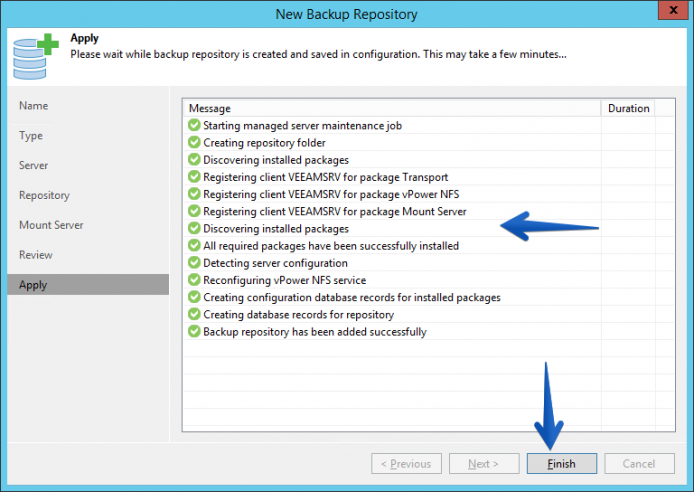Click green check beside Creating repository folder
694x492 pixels.
(194, 142)
